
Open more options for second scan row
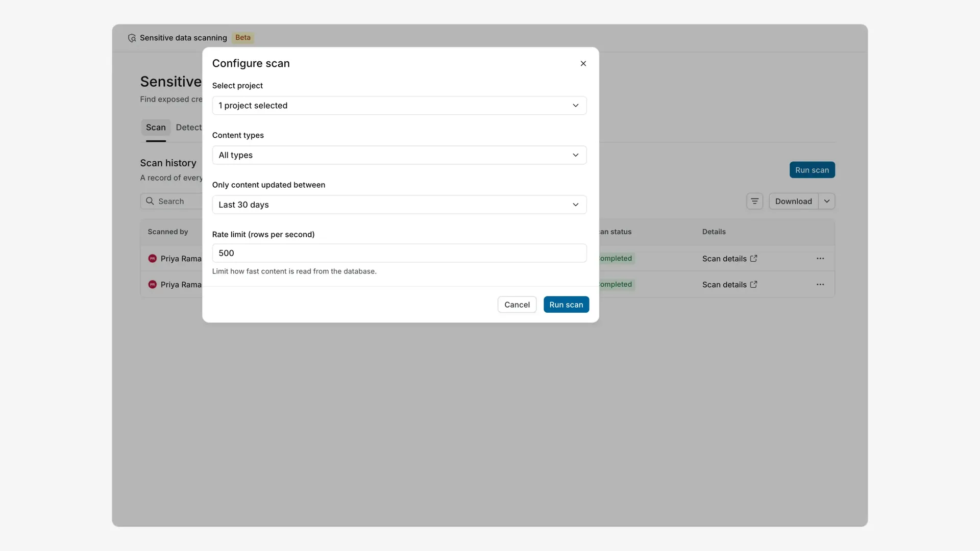point(820,285)
